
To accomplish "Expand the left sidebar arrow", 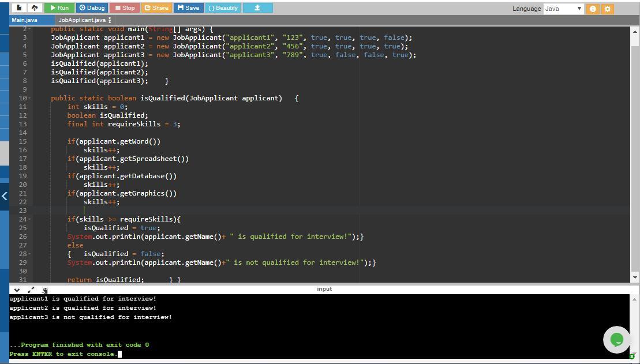I will 5,196.
